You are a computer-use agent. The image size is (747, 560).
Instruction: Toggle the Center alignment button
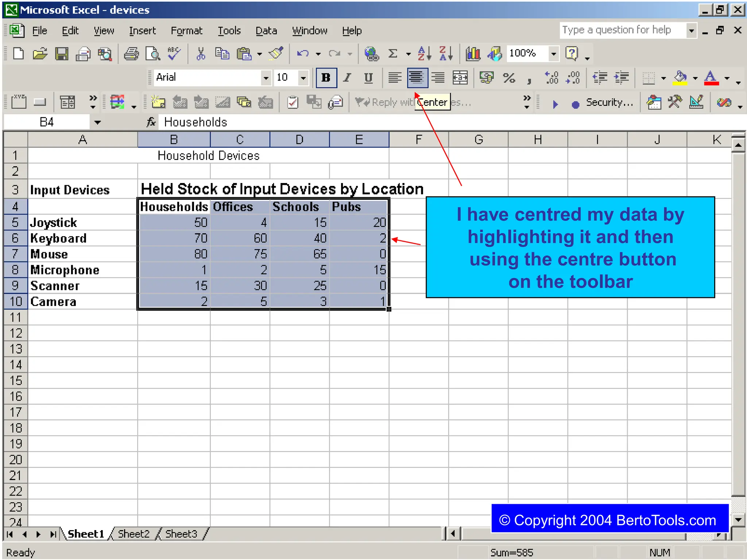point(417,78)
